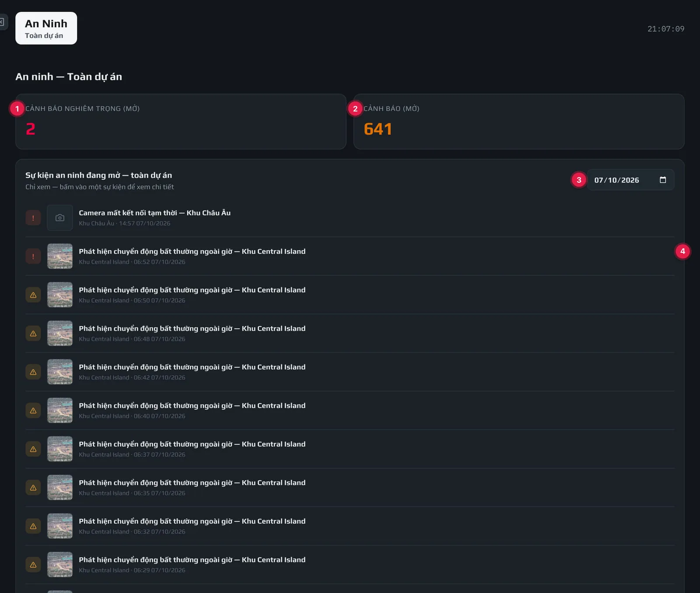This screenshot has width=700, height=593.
Task: Open the thumbnail of the 06:50 event
Action: (60, 295)
